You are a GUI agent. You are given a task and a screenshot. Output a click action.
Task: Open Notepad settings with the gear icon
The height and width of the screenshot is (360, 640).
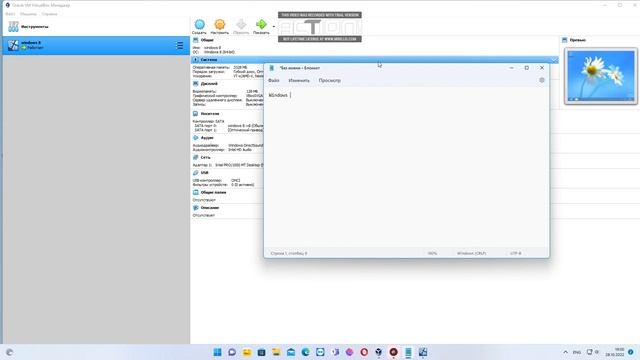point(542,80)
